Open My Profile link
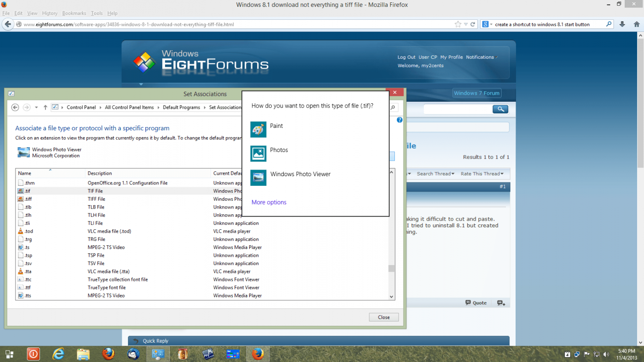This screenshot has height=362, width=644. (451, 57)
